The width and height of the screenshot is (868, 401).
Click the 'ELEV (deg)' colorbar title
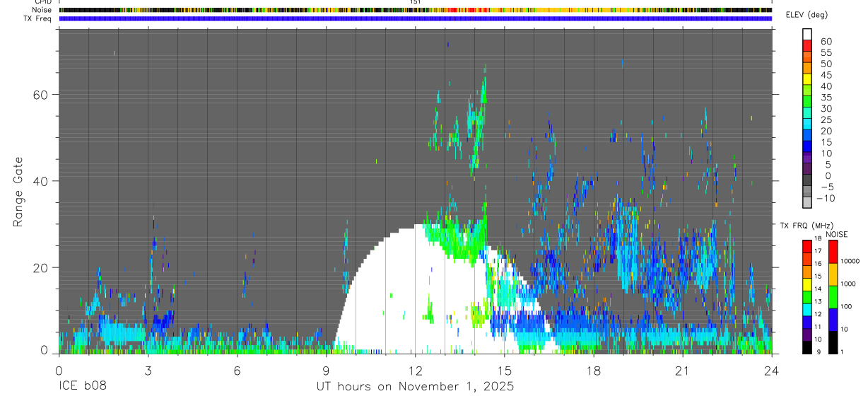[807, 15]
